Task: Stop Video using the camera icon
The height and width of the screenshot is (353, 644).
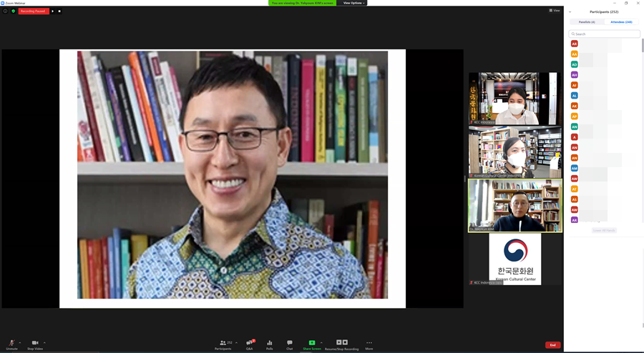Action: [35, 344]
